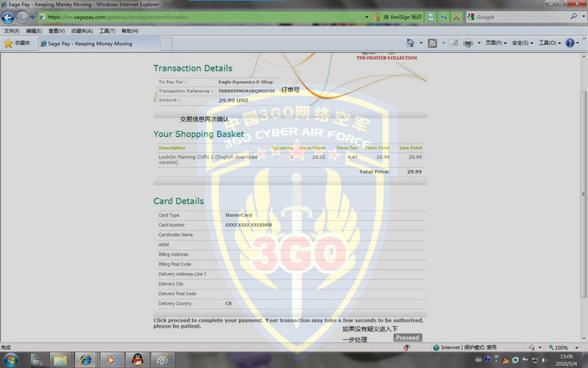The height and width of the screenshot is (368, 588).
Task: Open the Windows Explorer folder taskbar icon
Action: (60, 360)
